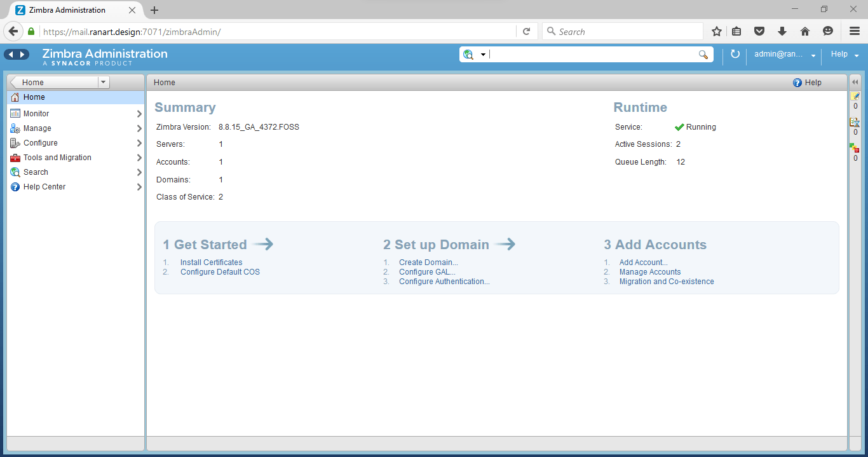The image size is (868, 457).
Task: Open the browser downloads arrow
Action: [782, 31]
